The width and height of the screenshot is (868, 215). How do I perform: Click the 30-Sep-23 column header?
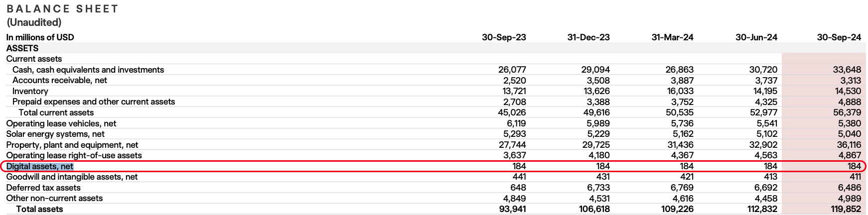point(504,37)
